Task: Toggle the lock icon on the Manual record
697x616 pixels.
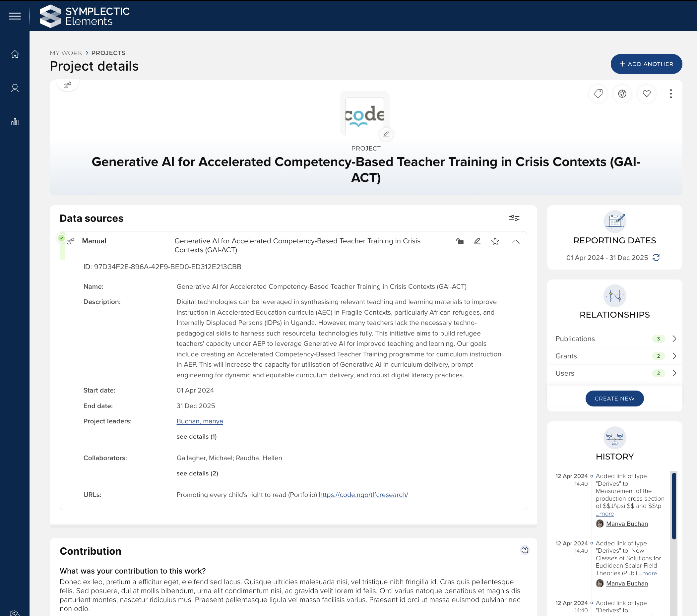Action: 460,241
